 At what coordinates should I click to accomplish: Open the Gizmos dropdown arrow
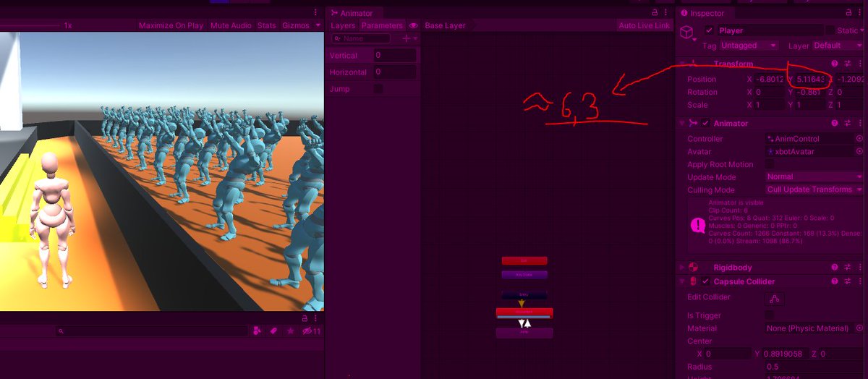point(318,25)
